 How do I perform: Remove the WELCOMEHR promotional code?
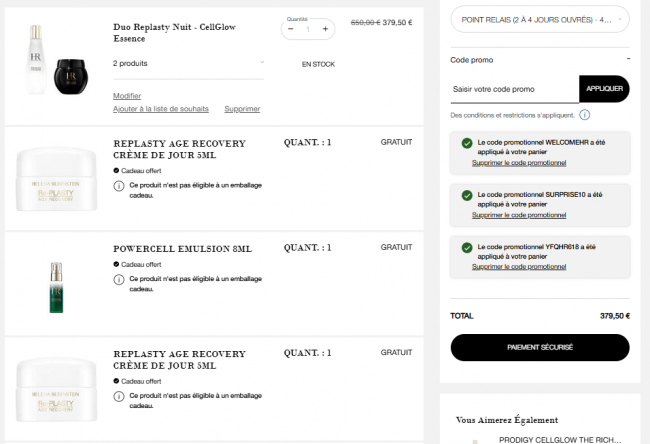(x=519, y=163)
